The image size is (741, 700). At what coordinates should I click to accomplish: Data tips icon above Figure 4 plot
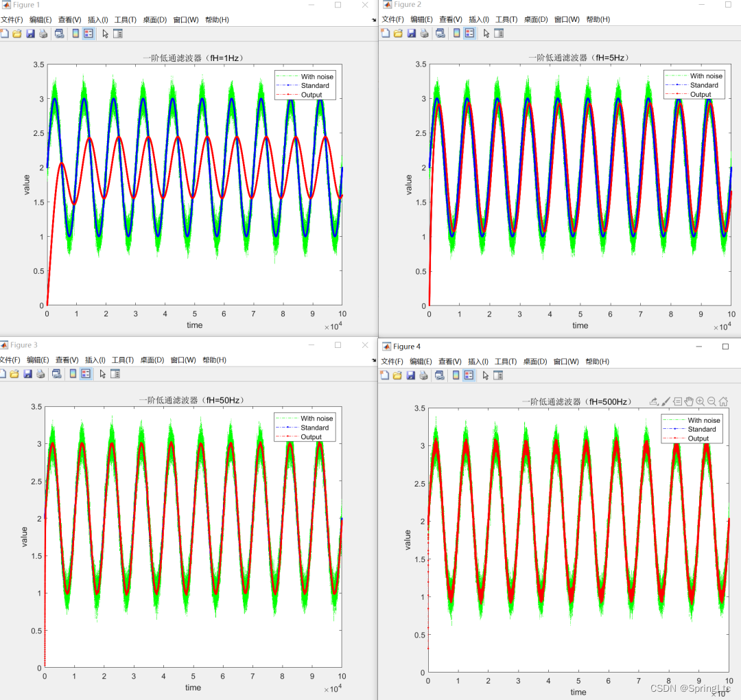click(678, 401)
